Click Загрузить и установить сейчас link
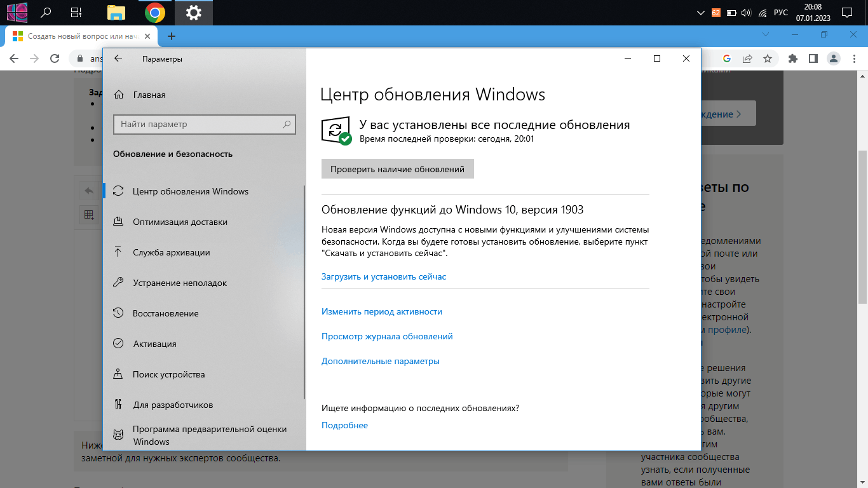 pyautogui.click(x=384, y=276)
